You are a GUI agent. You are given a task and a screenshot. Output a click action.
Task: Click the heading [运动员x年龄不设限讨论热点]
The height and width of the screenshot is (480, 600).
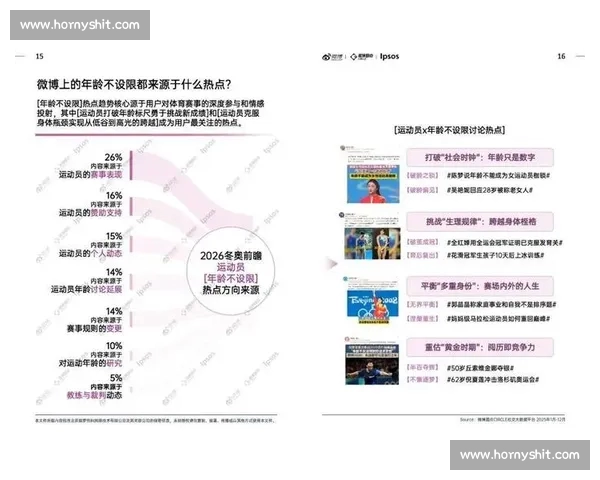[x=449, y=130]
